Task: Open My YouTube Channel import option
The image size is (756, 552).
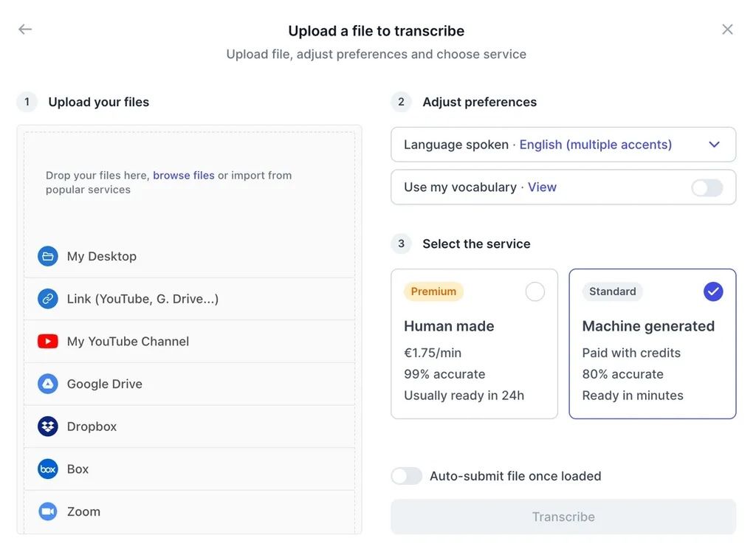Action: pos(47,341)
